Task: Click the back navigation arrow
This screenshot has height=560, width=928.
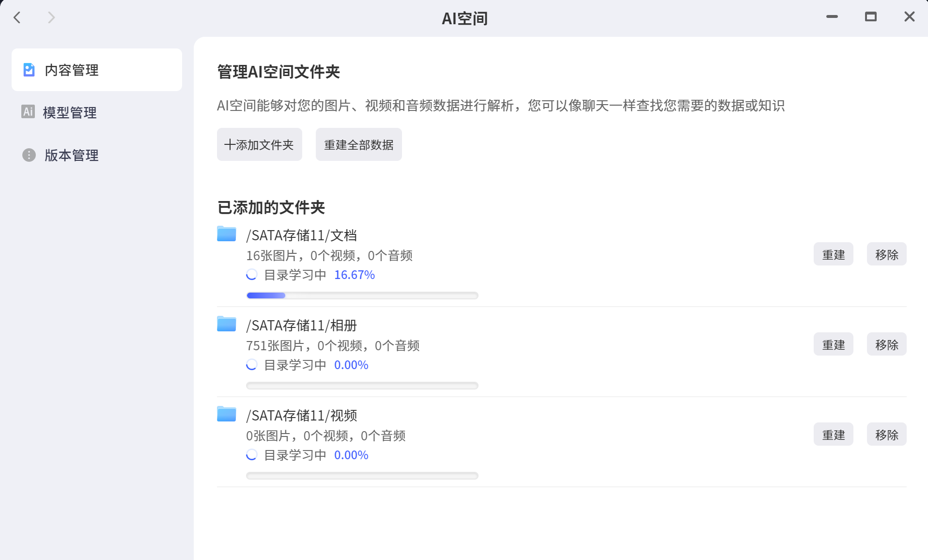Action: (17, 18)
